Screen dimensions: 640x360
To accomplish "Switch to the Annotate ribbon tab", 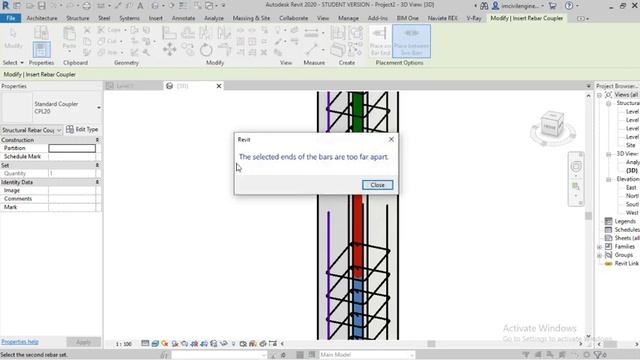I will click(183, 18).
